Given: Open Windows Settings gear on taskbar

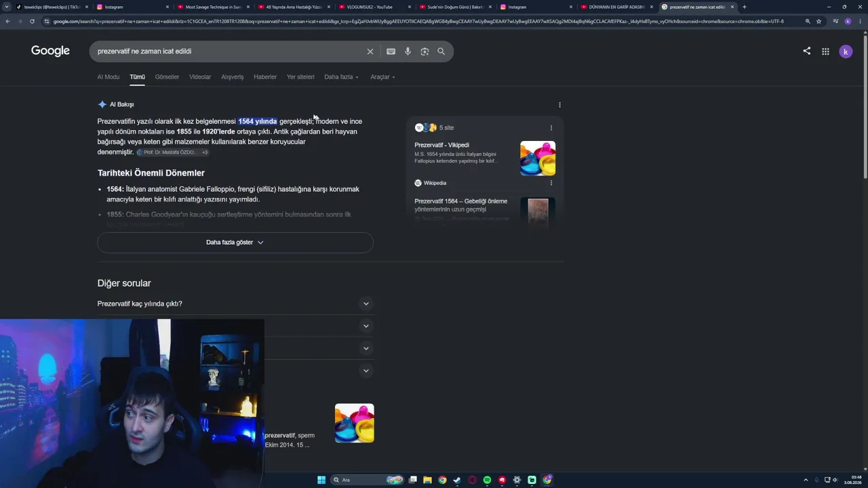Looking at the screenshot, I should tap(517, 480).
